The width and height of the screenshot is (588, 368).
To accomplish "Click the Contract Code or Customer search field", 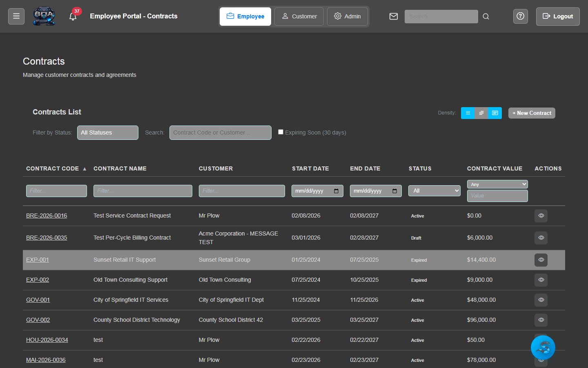I will point(220,132).
